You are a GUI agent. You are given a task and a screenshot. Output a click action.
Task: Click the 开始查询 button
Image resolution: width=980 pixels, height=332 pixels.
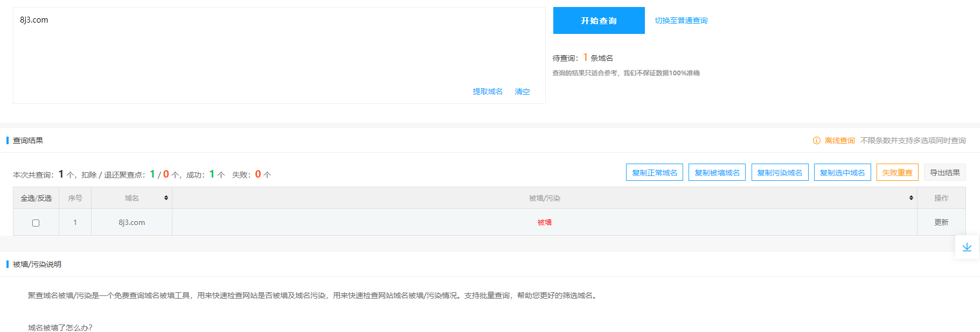(x=599, y=20)
